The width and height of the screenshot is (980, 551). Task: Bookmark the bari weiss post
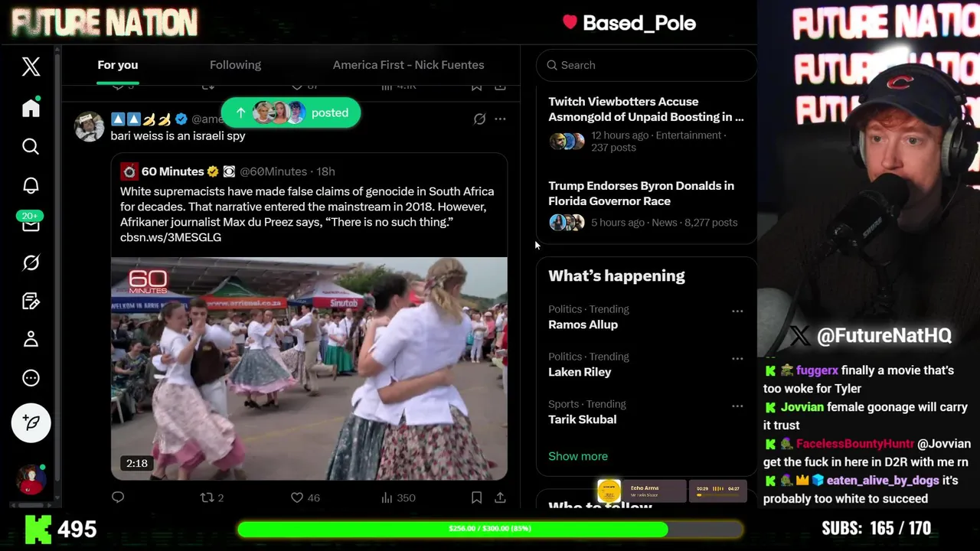(x=476, y=497)
